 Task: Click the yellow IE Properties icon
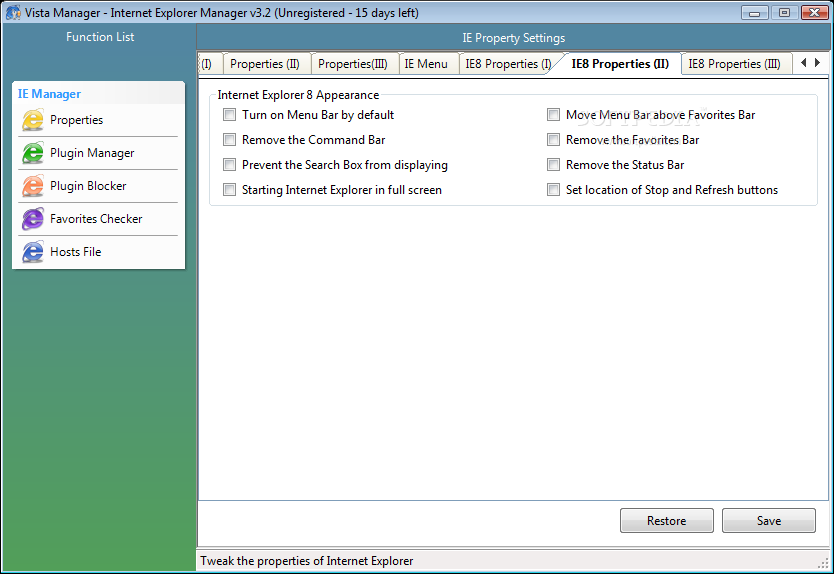tap(32, 120)
